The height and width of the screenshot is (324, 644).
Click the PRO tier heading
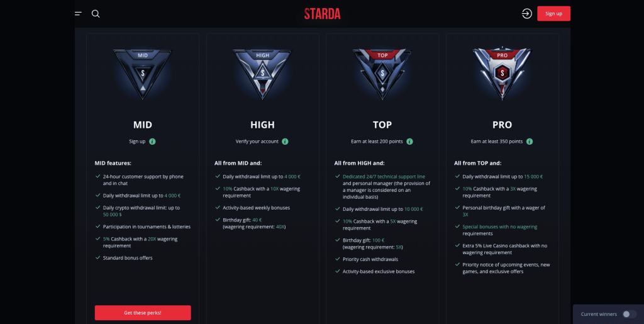click(x=502, y=125)
